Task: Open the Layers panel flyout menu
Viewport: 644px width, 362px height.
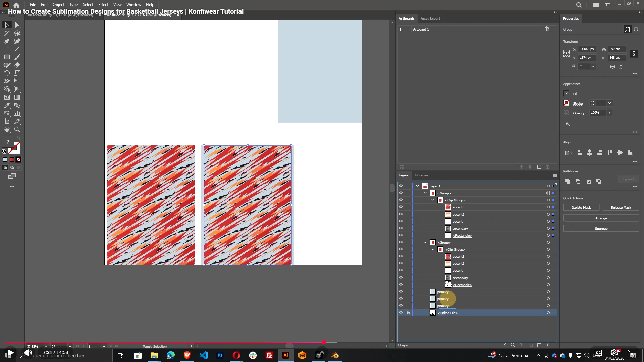Action: pyautogui.click(x=555, y=175)
